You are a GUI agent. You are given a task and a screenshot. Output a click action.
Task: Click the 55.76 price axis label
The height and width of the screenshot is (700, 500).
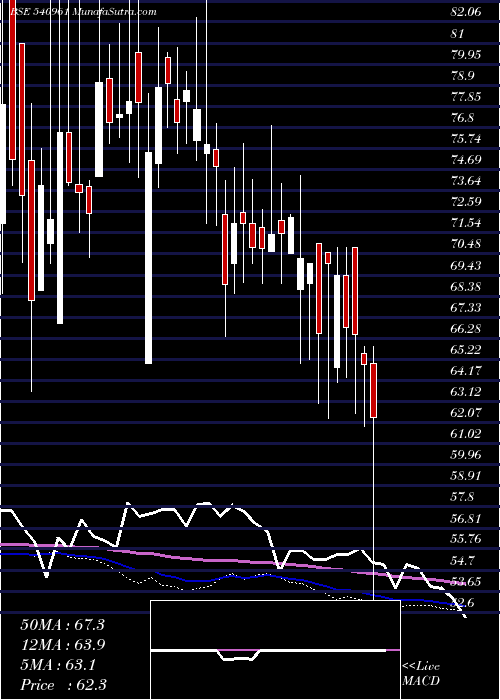pyautogui.click(x=466, y=539)
